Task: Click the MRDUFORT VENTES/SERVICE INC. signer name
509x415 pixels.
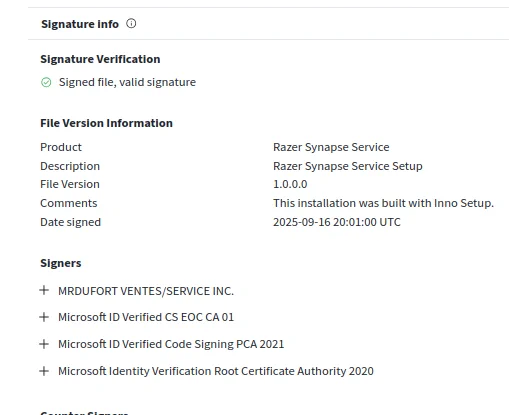Action: click(146, 291)
